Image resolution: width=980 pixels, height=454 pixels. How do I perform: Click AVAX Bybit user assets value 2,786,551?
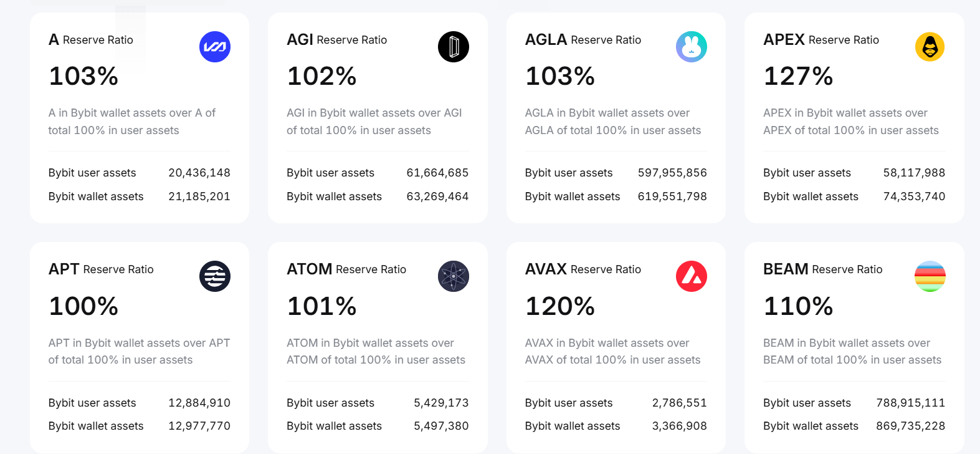click(x=679, y=403)
